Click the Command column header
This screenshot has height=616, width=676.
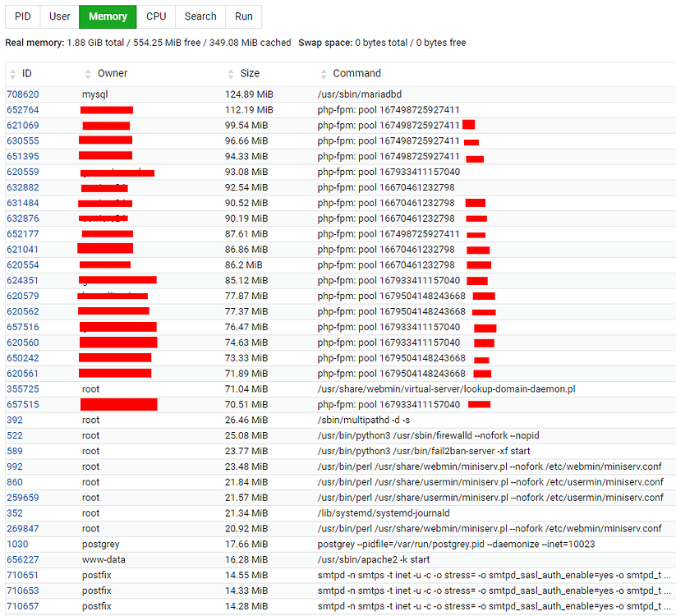(x=357, y=74)
